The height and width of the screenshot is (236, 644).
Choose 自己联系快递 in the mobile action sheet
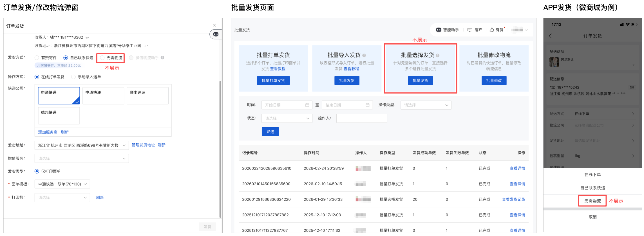[592, 188]
